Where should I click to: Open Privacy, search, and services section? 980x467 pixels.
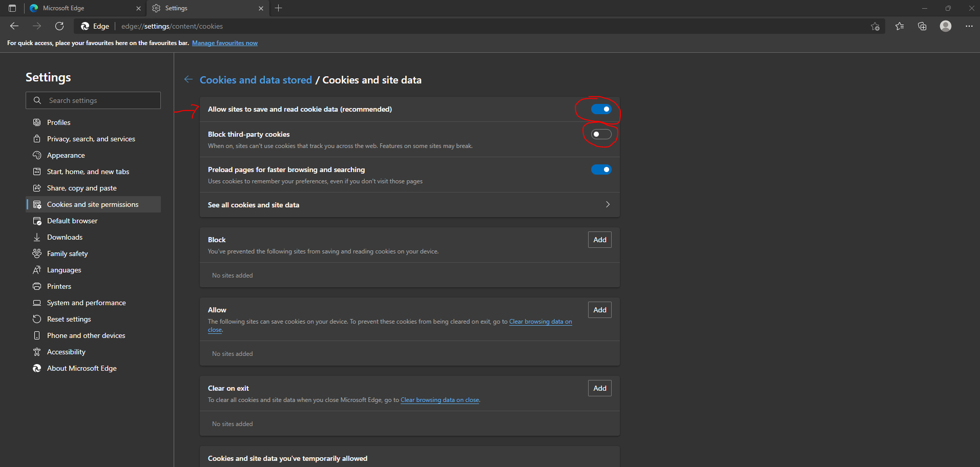pos(93,139)
